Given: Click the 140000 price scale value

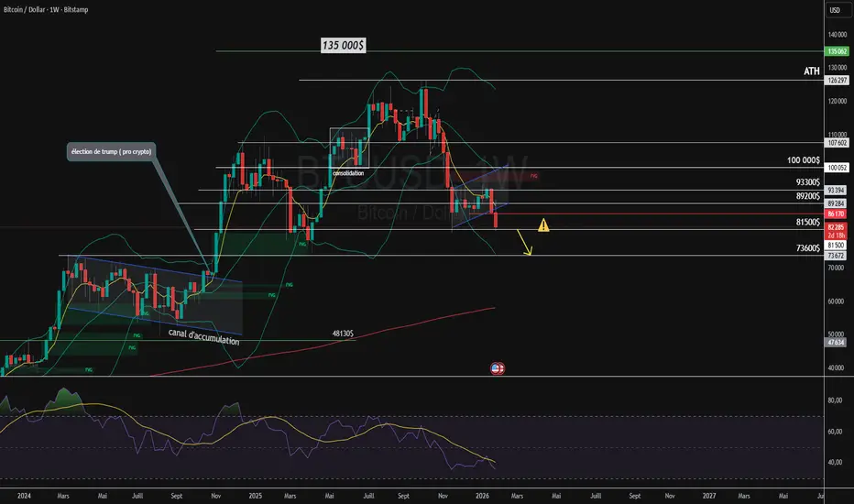Looking at the screenshot, I should (x=838, y=34).
